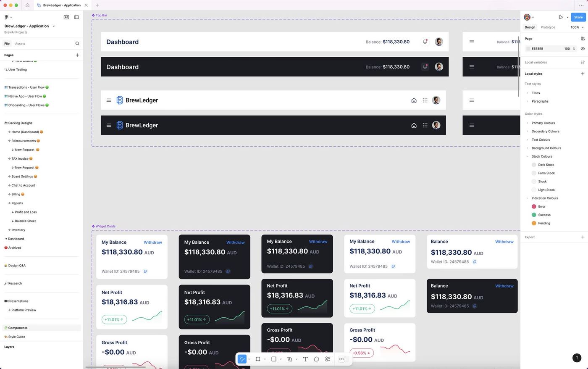Select the Text tool
The width and height of the screenshot is (588, 369).
[x=305, y=359]
